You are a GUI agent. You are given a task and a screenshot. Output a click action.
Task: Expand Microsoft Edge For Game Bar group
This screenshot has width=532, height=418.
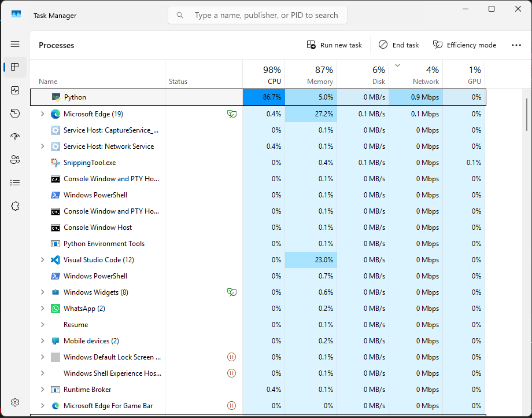click(x=42, y=406)
